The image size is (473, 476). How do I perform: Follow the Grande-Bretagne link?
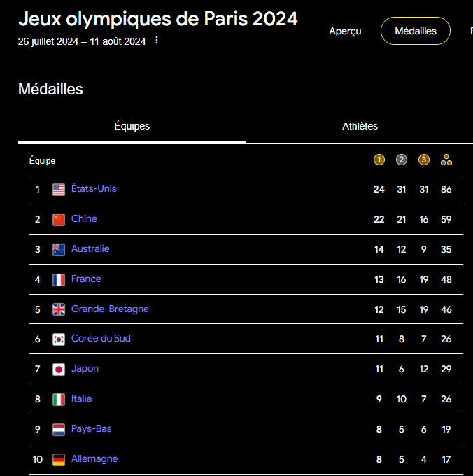(x=110, y=309)
